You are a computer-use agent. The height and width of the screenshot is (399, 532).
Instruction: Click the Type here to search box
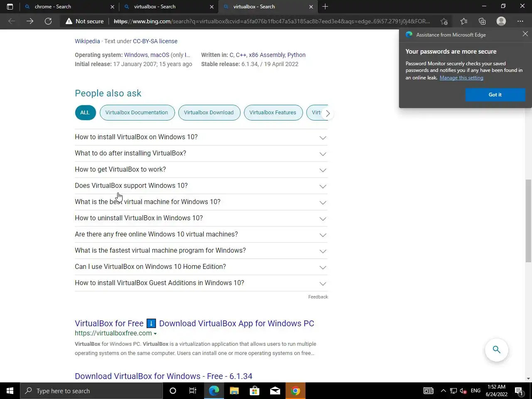tap(91, 391)
